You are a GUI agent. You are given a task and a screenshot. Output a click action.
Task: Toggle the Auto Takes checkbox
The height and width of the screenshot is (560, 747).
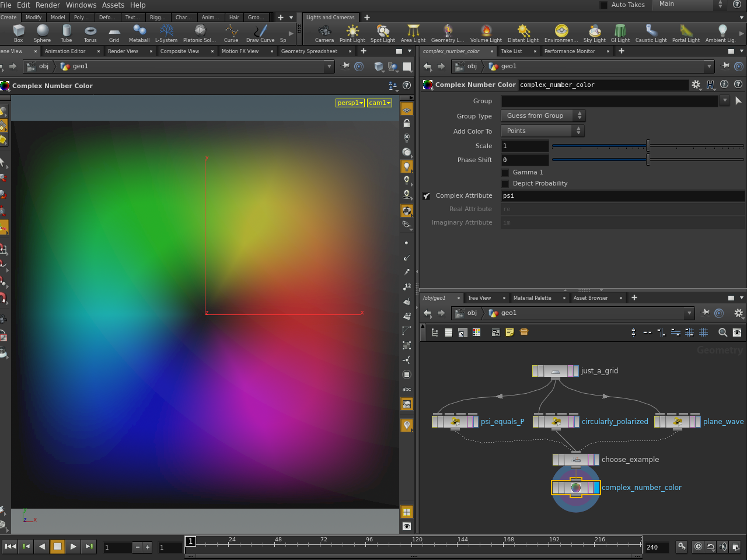(x=604, y=5)
